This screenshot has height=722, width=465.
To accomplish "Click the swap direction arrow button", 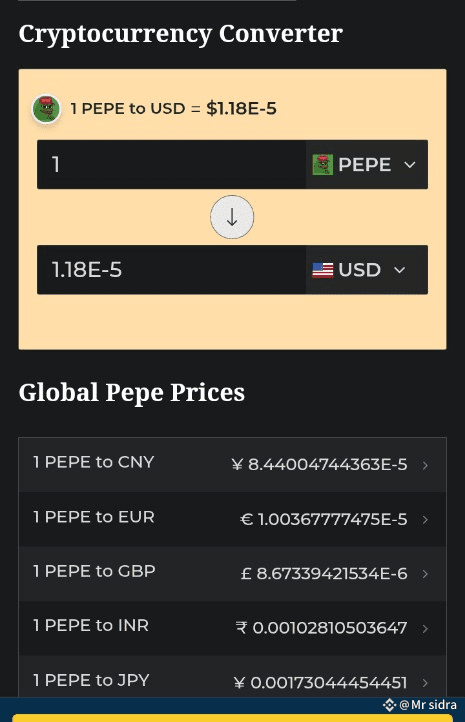I will (232, 217).
